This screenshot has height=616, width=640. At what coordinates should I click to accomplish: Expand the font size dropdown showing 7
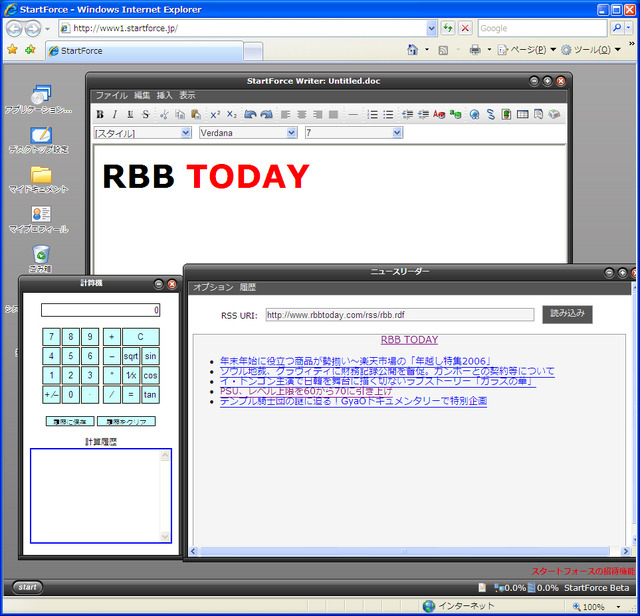(x=354, y=133)
